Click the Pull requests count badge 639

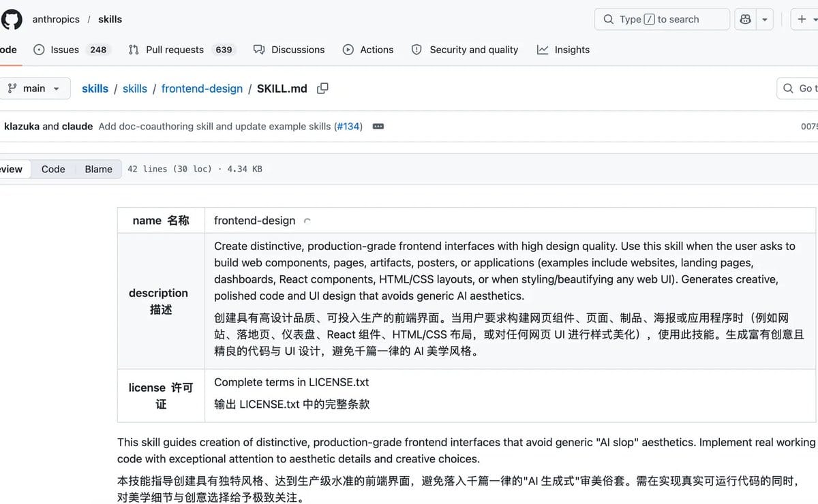(x=224, y=50)
